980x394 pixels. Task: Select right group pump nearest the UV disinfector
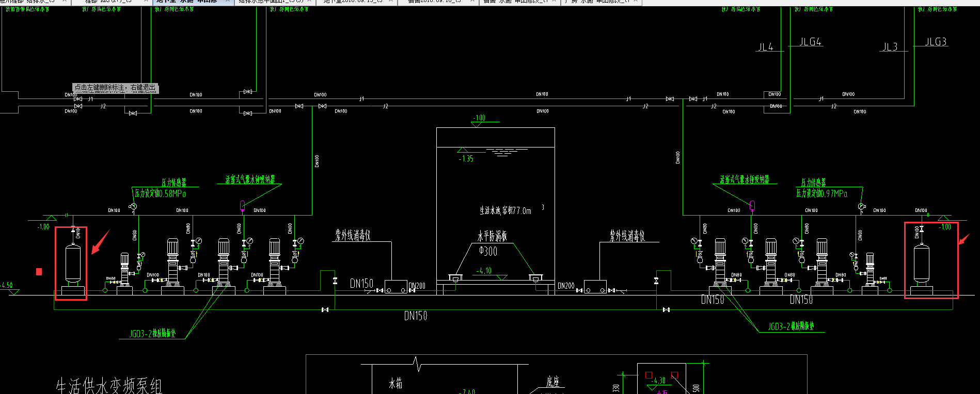click(x=720, y=262)
